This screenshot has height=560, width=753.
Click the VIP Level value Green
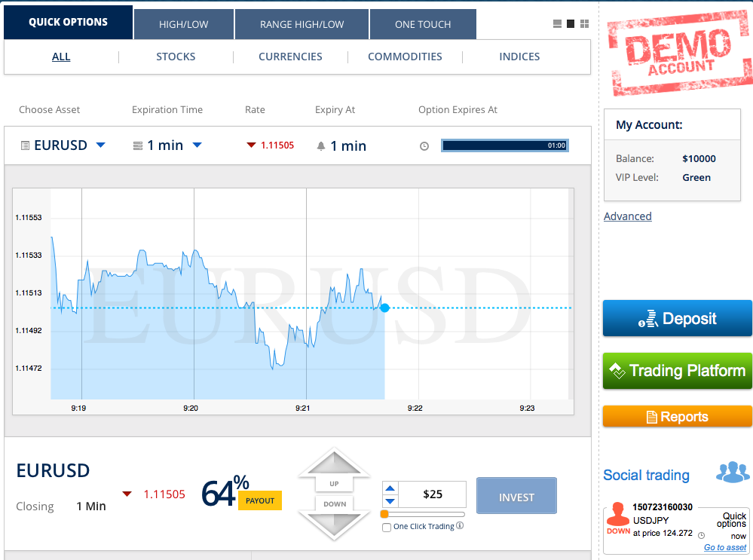click(x=696, y=177)
